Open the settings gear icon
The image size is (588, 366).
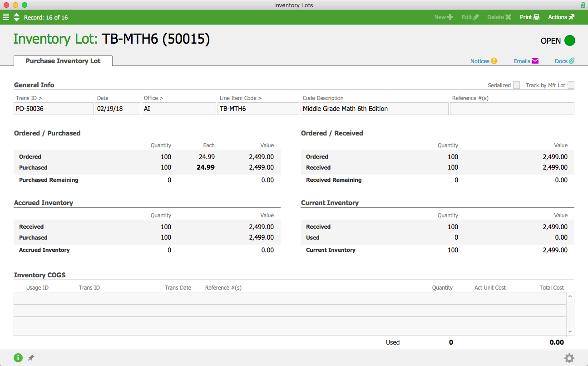(x=569, y=358)
